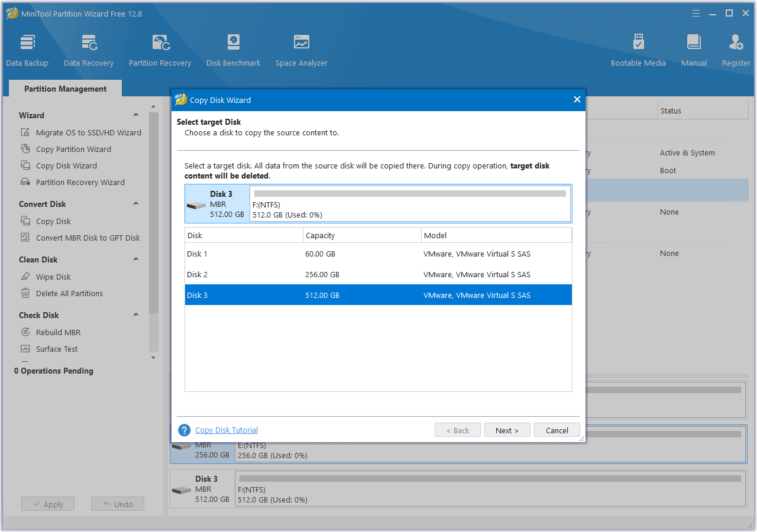Viewport: 757px width, 532px height.
Task: Click the Disk 3 drive icon in main disk map
Action: click(182, 491)
